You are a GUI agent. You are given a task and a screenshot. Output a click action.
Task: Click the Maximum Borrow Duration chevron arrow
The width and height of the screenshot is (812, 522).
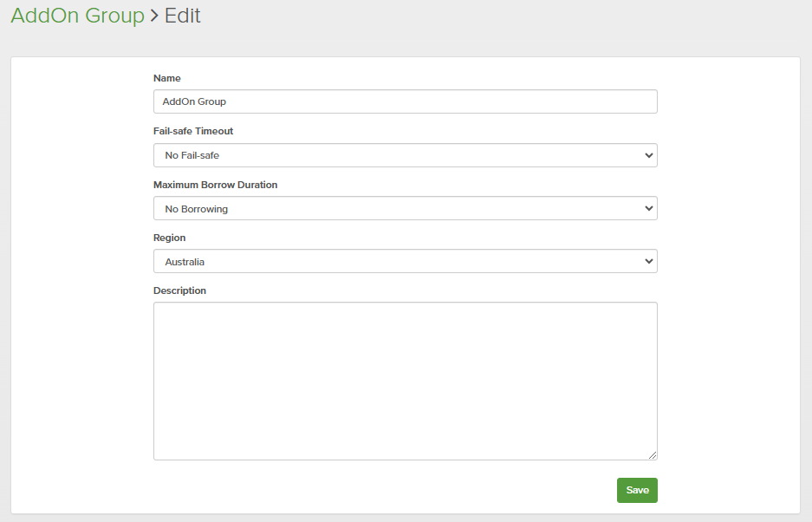pyautogui.click(x=649, y=208)
